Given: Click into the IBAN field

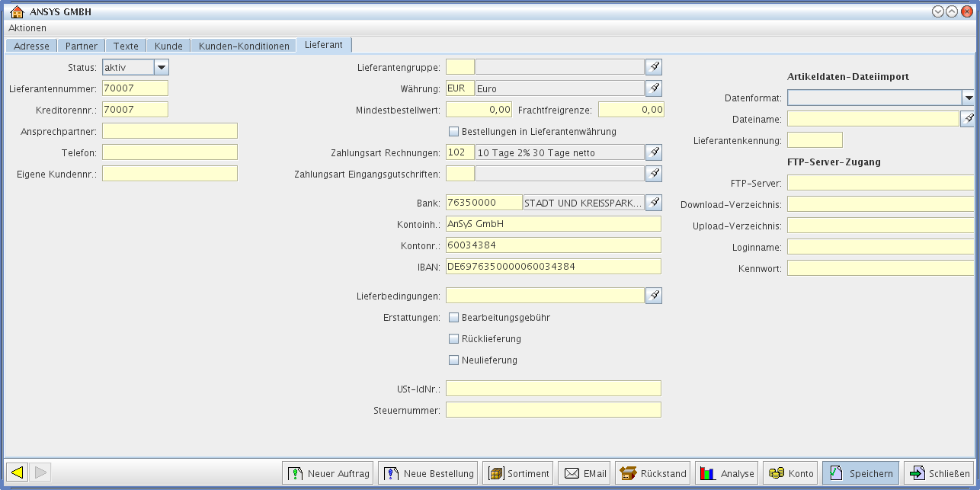Looking at the screenshot, I should coord(553,267).
